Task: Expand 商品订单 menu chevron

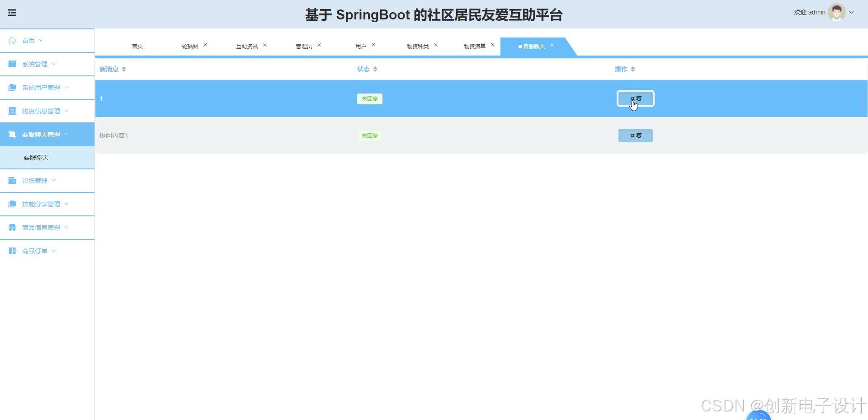Action: tap(54, 251)
